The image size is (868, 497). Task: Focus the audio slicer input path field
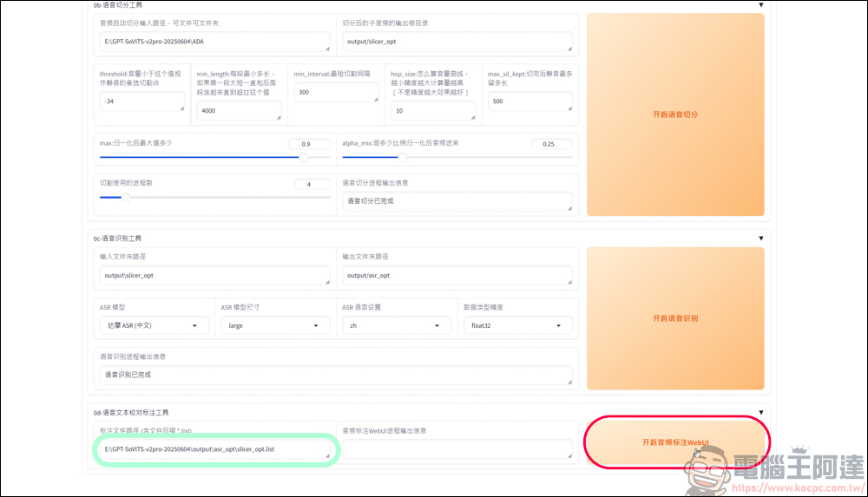pos(214,42)
